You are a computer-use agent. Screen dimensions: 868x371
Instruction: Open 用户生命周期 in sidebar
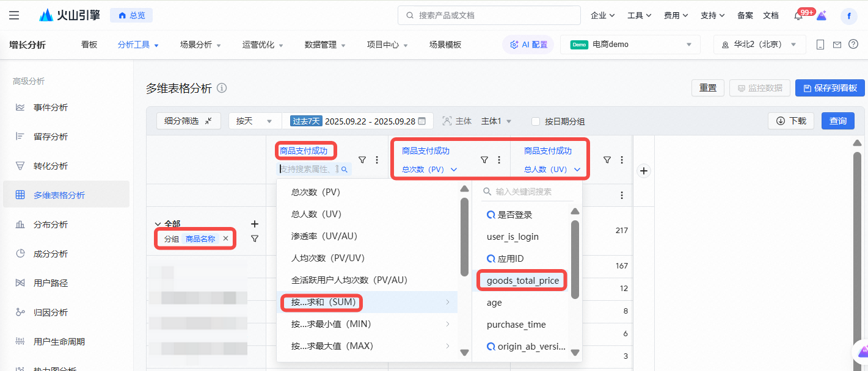(x=59, y=342)
